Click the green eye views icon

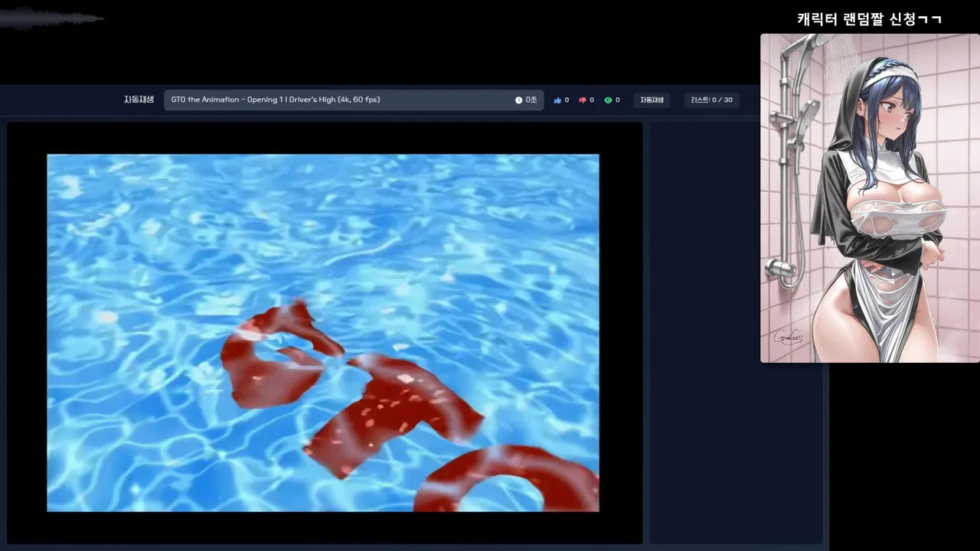point(608,100)
